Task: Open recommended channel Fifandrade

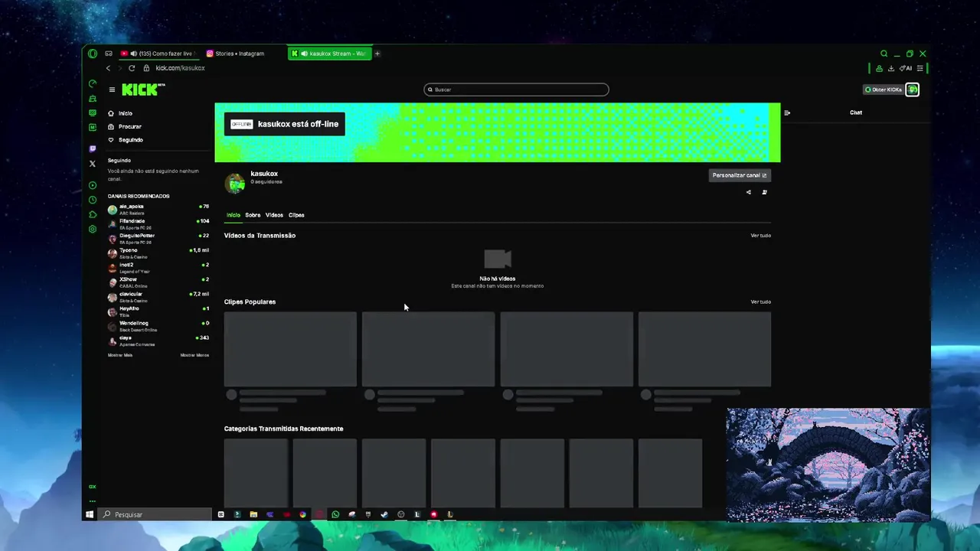Action: pyautogui.click(x=158, y=223)
